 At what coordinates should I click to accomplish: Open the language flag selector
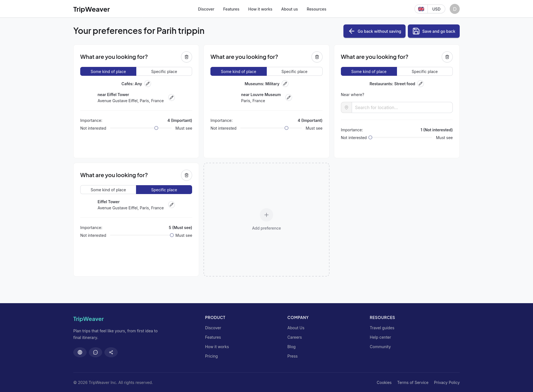click(421, 9)
